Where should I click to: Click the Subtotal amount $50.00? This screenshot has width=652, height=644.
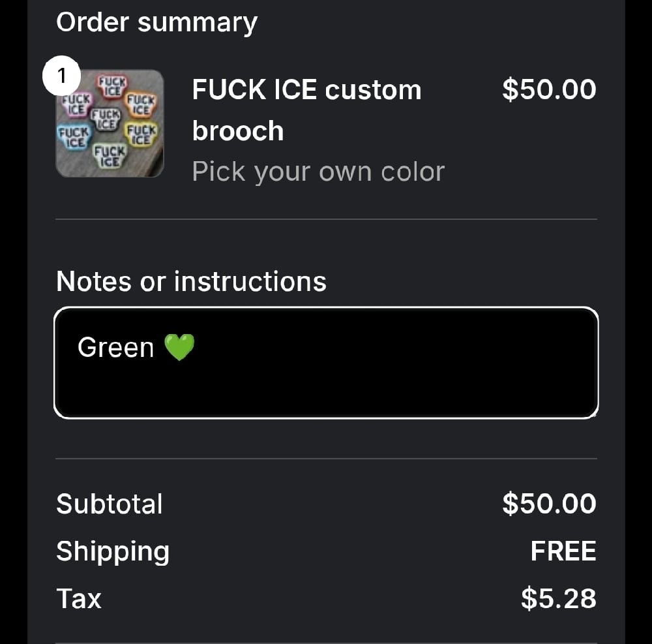coord(548,504)
